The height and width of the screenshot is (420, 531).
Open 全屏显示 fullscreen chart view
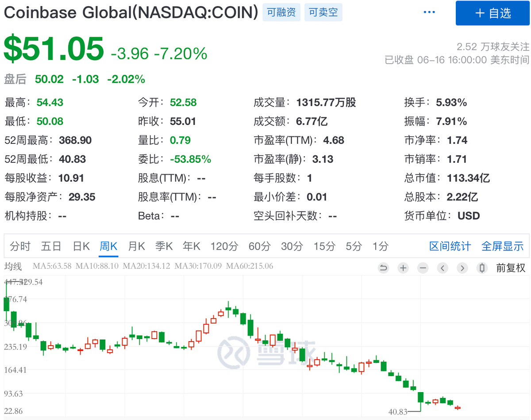pyautogui.click(x=502, y=246)
